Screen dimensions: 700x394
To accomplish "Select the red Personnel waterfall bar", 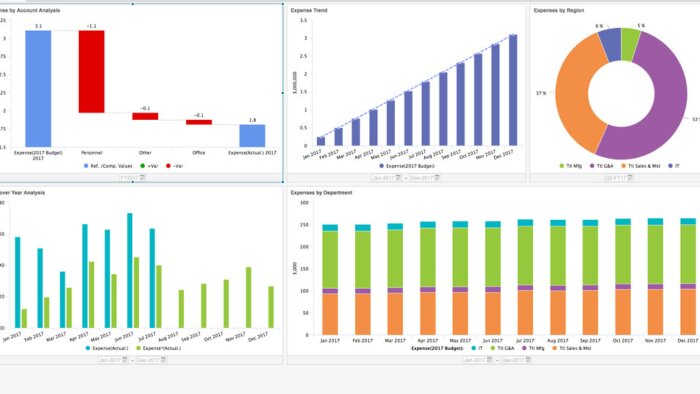I will (x=92, y=71).
